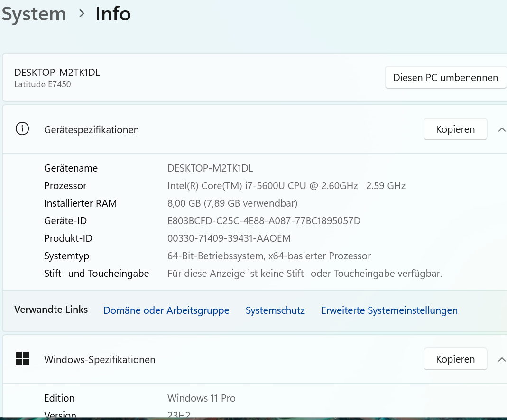Select the keine Stift- oder Toucheingabe value
Image resolution: width=507 pixels, height=420 pixels.
[x=304, y=274]
